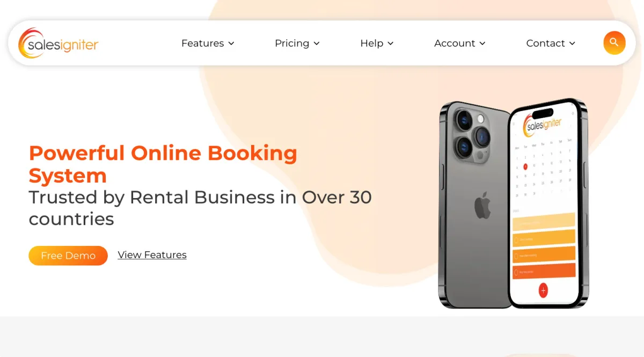Screen dimensions: 644x357
Task: Click the red plus button on phone screen
Action: pyautogui.click(x=543, y=290)
